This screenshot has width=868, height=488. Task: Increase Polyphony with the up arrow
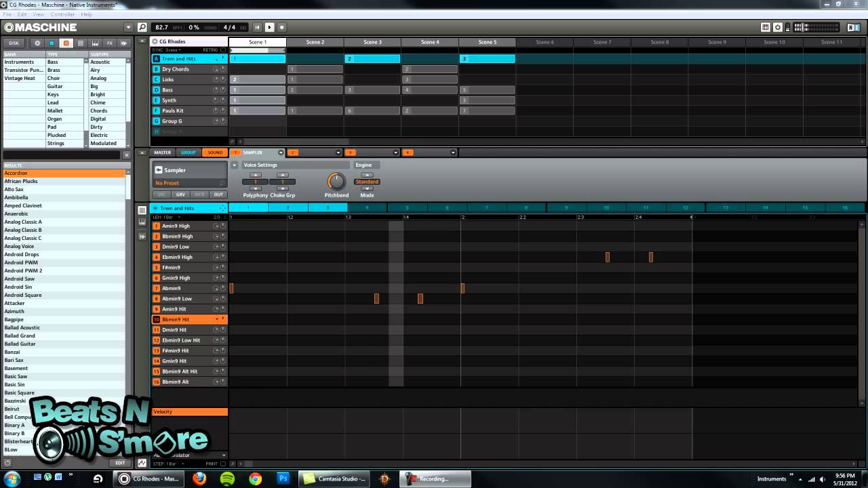[256, 175]
